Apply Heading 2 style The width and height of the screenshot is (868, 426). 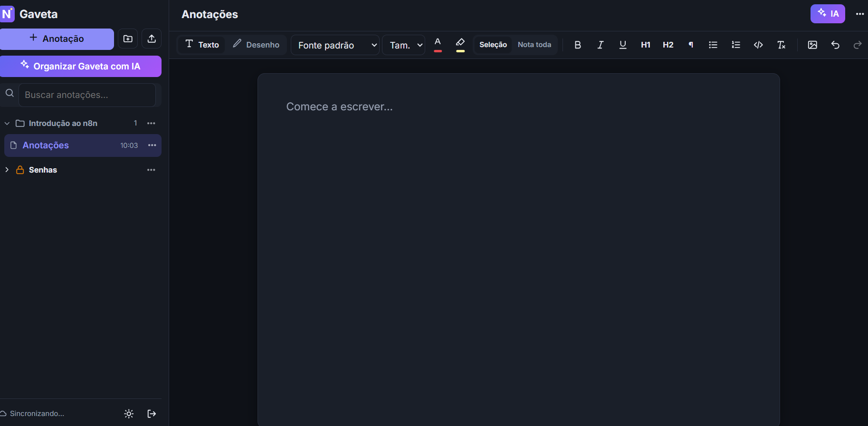point(668,45)
